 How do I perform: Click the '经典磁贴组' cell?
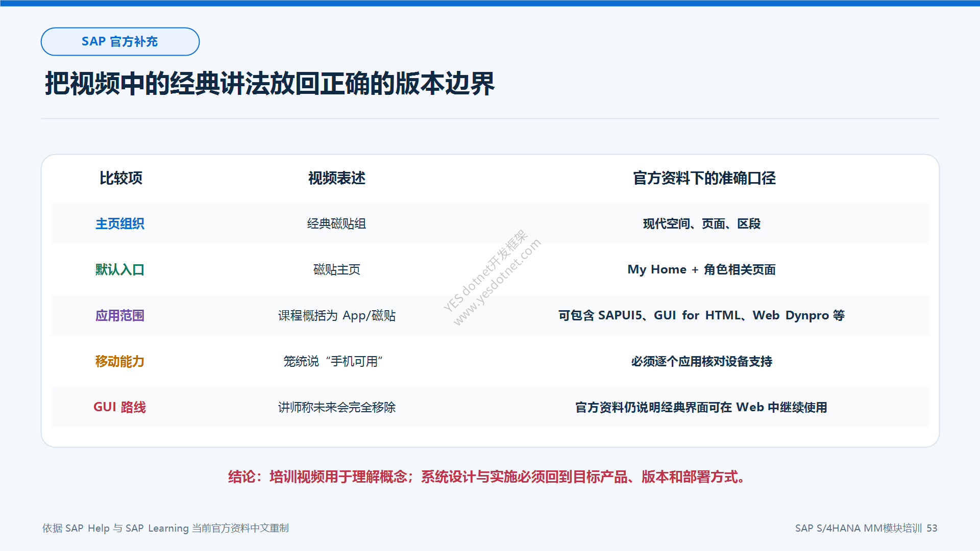337,223
